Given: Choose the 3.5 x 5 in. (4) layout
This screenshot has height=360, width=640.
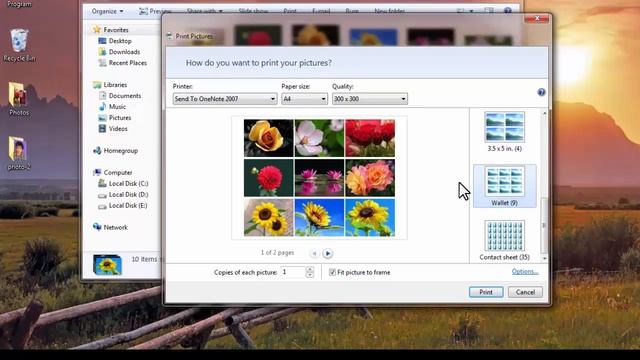Looking at the screenshot, I should (x=504, y=132).
